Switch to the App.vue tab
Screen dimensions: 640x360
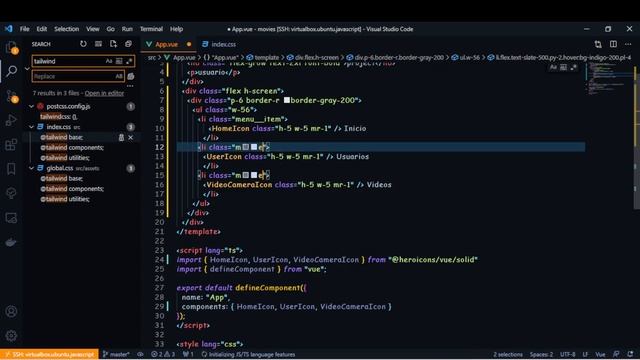168,44
